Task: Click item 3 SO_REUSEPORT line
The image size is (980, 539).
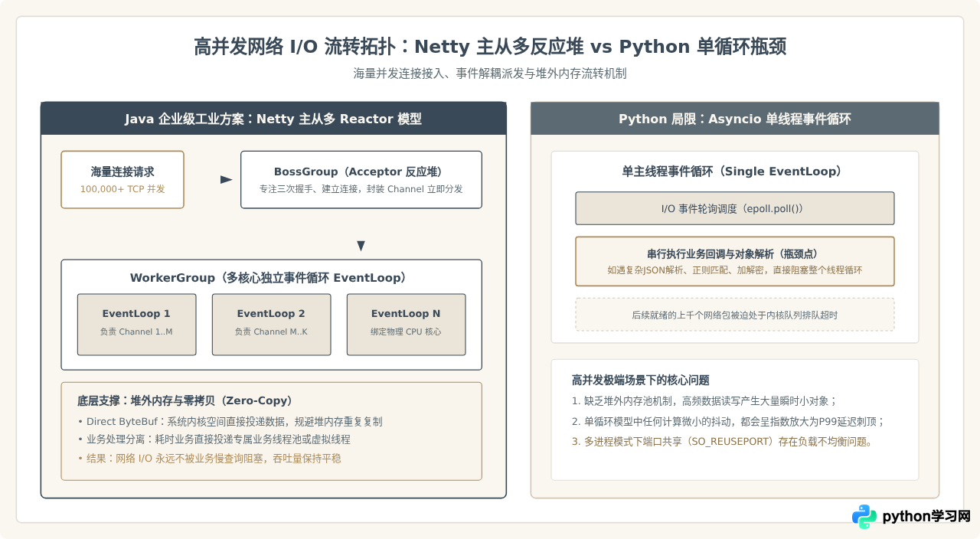Action: 722,442
